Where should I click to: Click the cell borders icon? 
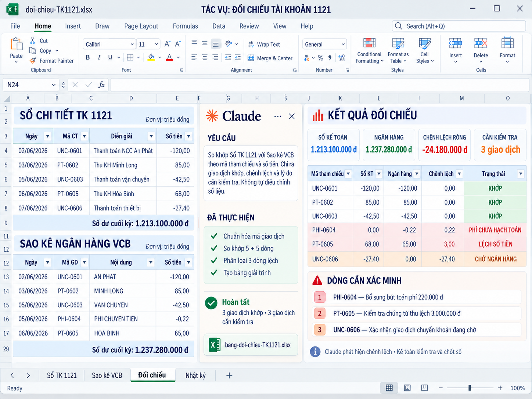[x=130, y=57]
